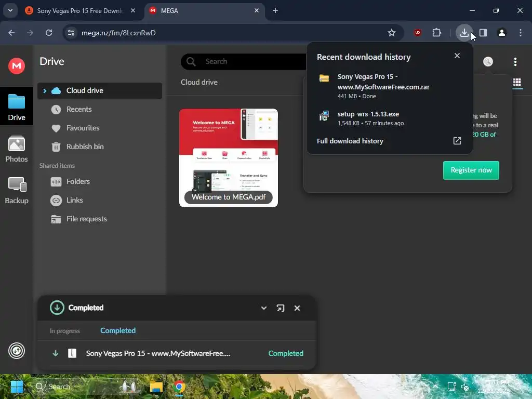Collapse the transfers panel with the chevron
The image size is (532, 399).
pyautogui.click(x=263, y=308)
